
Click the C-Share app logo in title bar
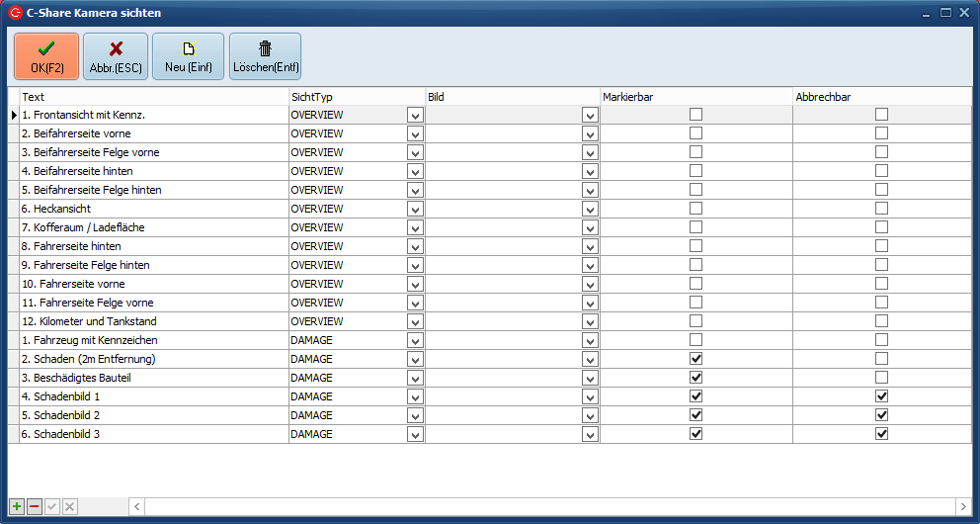pos(15,13)
